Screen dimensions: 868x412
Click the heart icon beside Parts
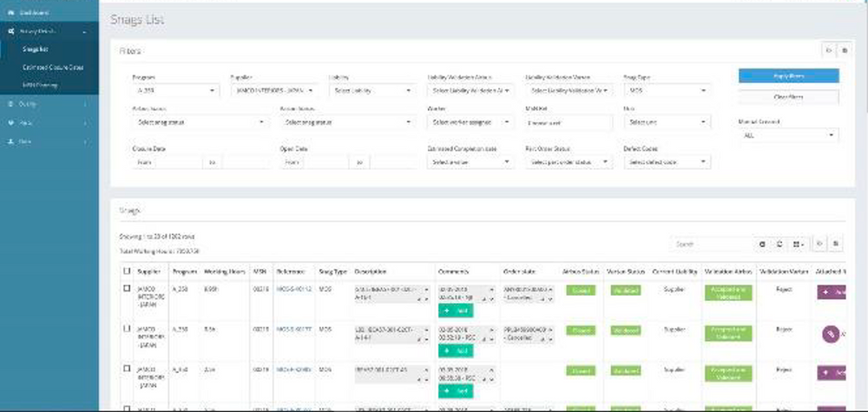pyautogui.click(x=10, y=123)
